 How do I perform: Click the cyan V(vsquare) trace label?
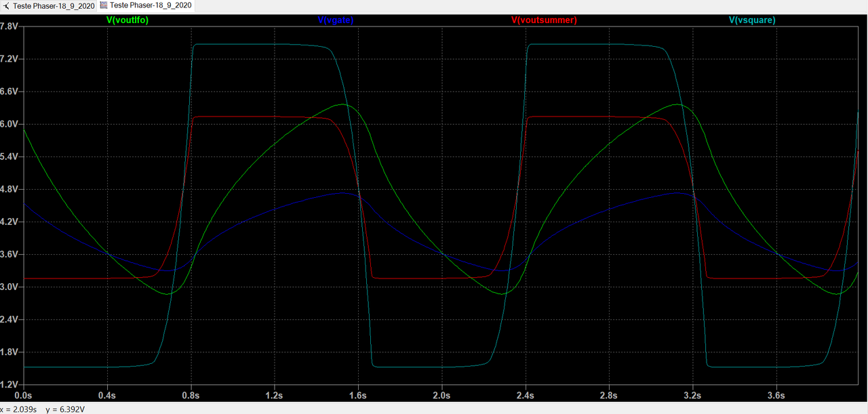tap(752, 20)
